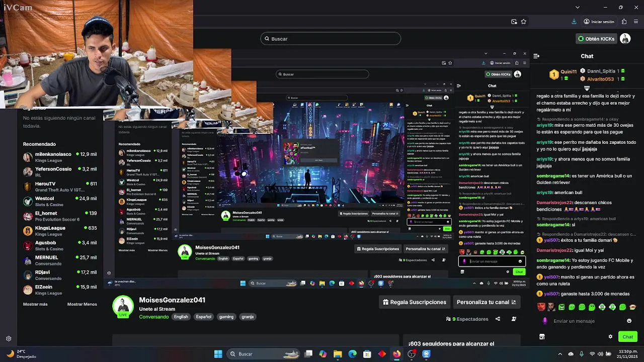
Task: Bookmark this page with the star icon
Action: (524, 22)
